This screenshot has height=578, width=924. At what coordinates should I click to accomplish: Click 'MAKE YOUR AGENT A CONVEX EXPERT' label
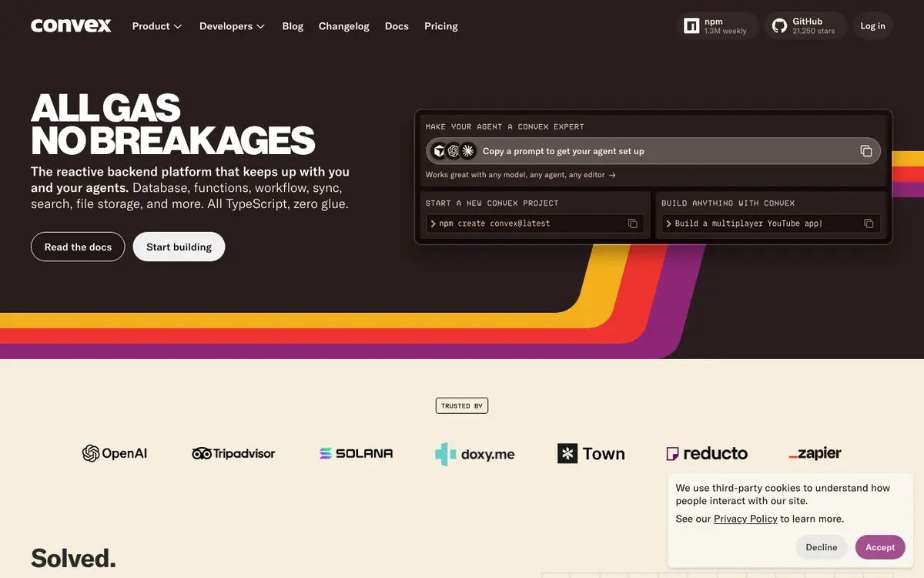[504, 126]
